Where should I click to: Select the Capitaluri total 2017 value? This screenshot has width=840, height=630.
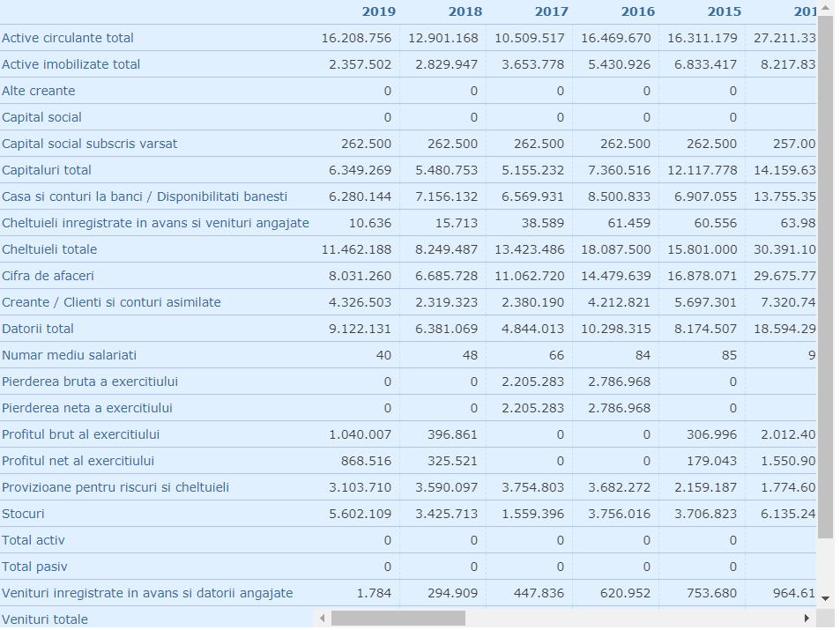[532, 170]
